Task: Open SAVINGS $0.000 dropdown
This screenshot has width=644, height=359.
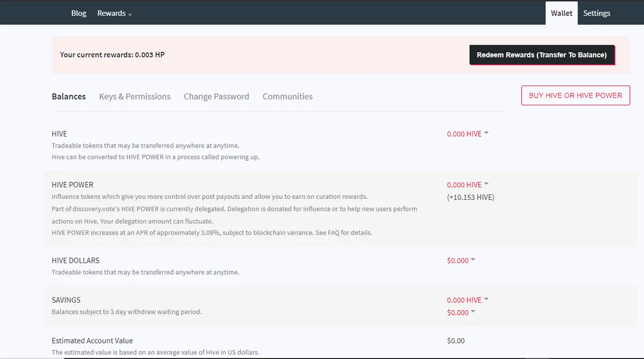Action: click(x=461, y=313)
